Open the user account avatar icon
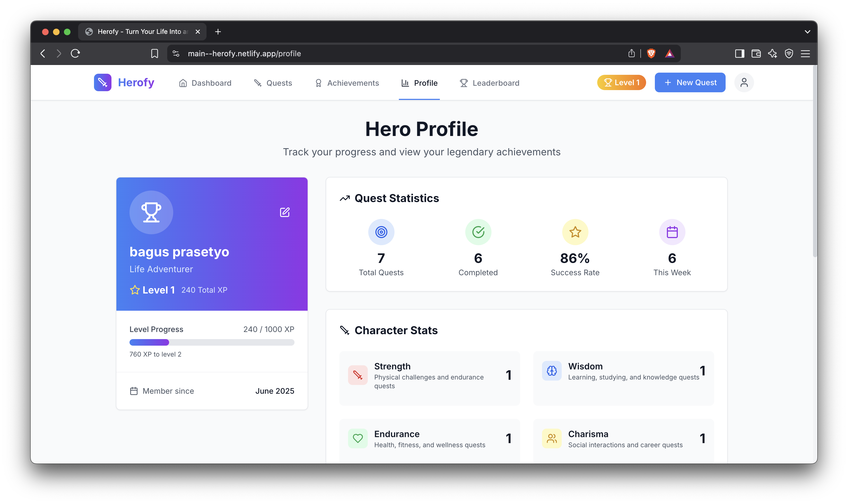The width and height of the screenshot is (848, 504). 744,82
